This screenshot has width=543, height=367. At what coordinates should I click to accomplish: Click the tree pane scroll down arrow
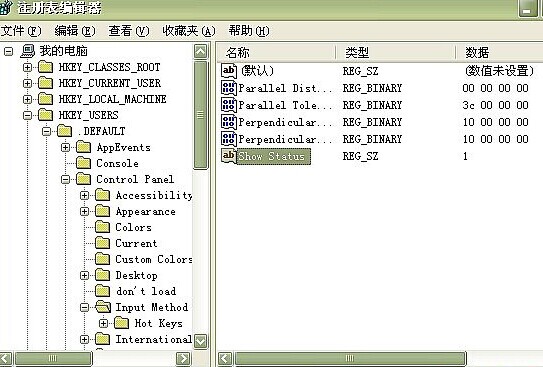point(201,341)
